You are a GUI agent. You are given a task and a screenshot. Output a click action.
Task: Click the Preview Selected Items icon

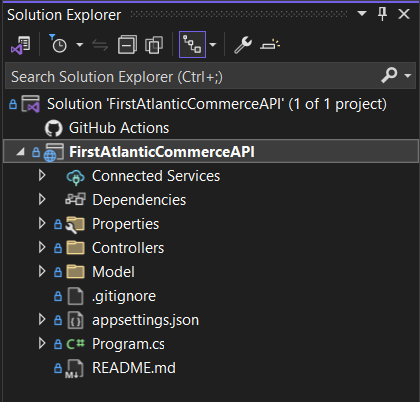(x=270, y=45)
